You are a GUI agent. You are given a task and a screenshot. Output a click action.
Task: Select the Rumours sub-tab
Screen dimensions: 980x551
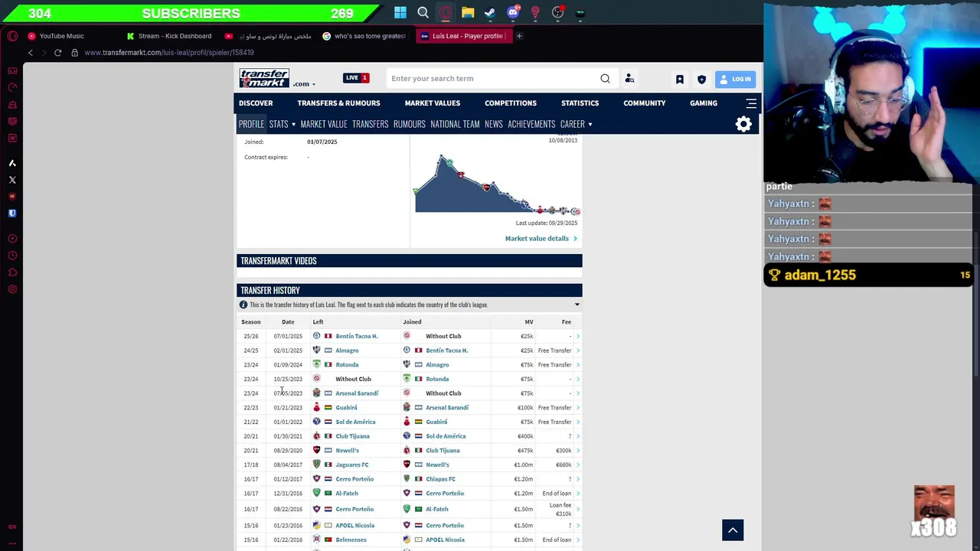click(410, 124)
